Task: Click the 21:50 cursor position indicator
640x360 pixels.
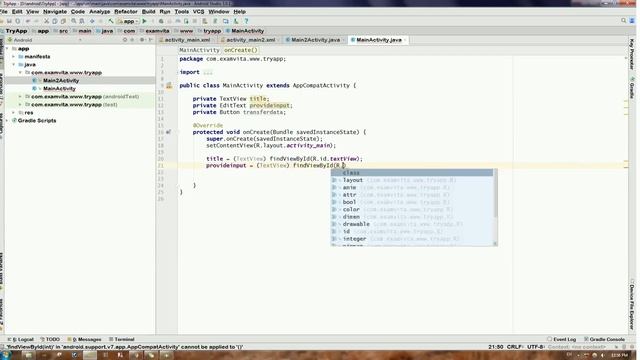Action: [x=496, y=347]
